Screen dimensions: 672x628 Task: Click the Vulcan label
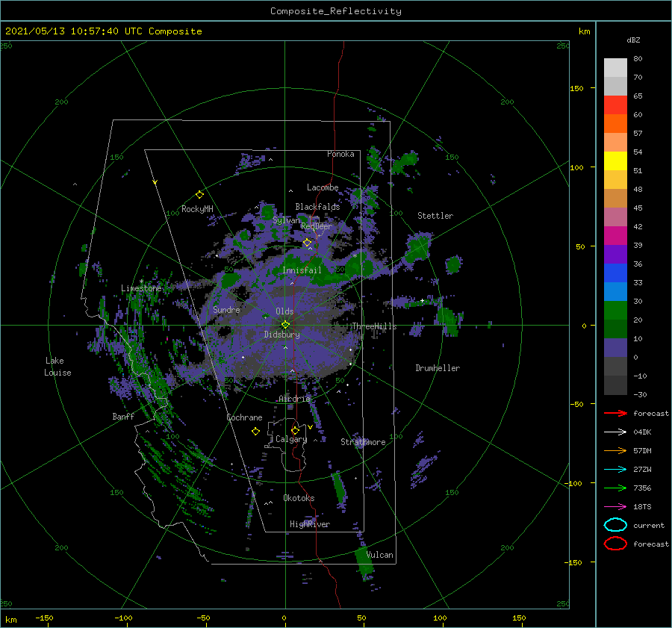tap(380, 555)
